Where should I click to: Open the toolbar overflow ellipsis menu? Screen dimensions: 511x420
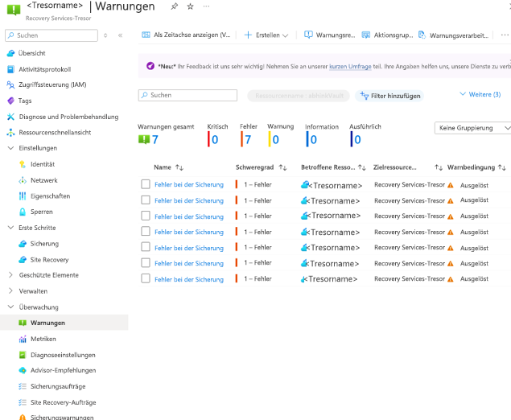pos(505,35)
